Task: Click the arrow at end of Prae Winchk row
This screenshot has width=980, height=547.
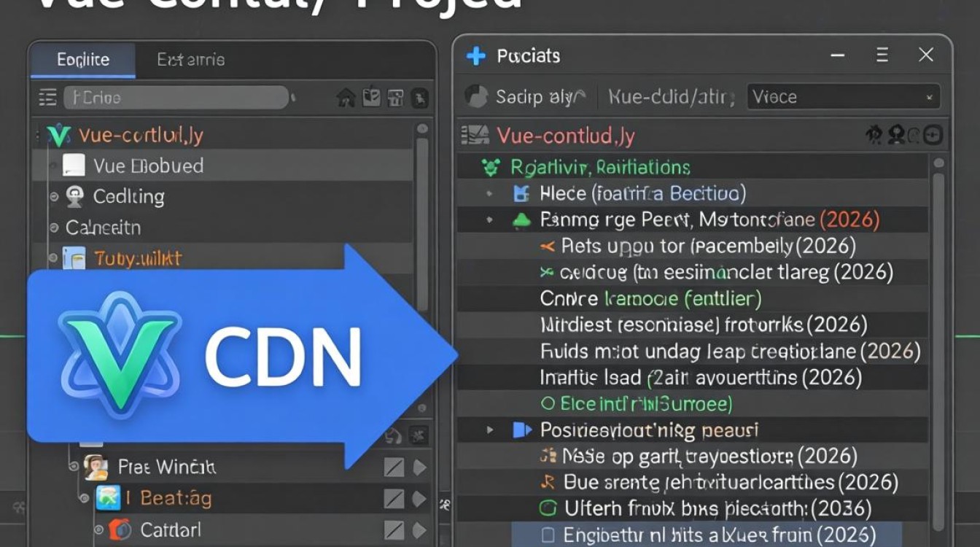Action: point(420,467)
